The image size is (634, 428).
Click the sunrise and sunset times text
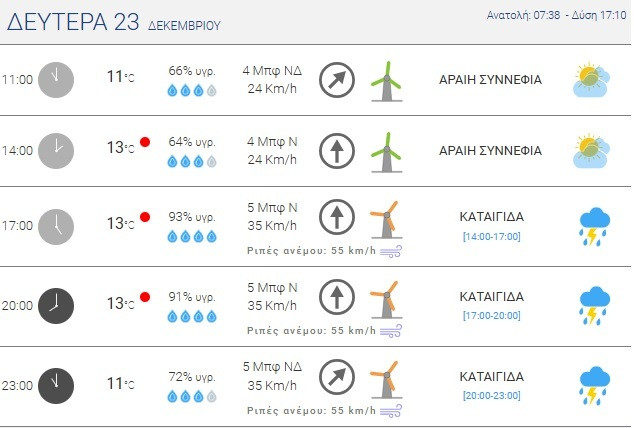point(557,16)
